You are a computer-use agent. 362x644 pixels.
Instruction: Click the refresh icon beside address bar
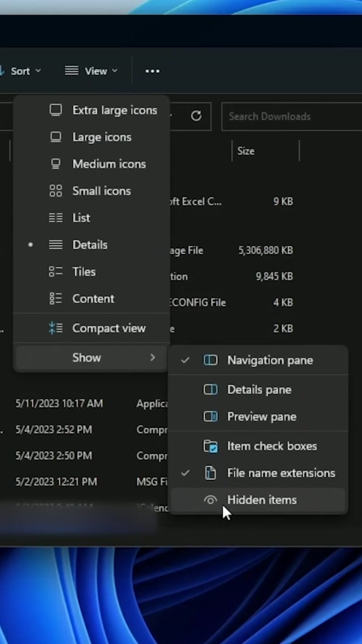pyautogui.click(x=196, y=116)
